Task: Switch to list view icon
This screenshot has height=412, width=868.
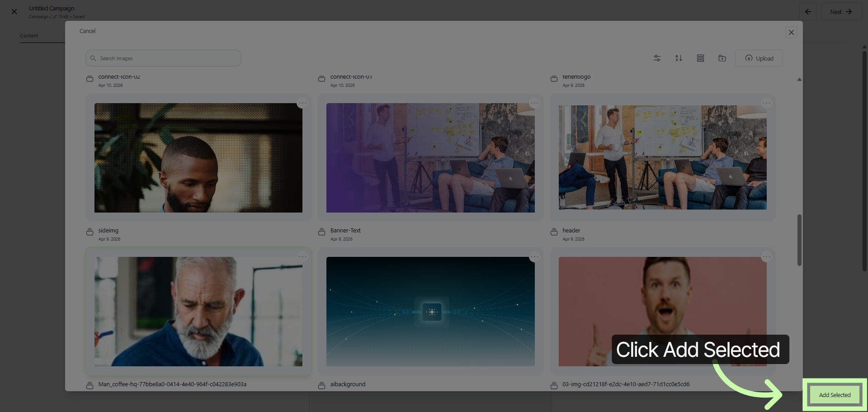Action: pos(700,58)
